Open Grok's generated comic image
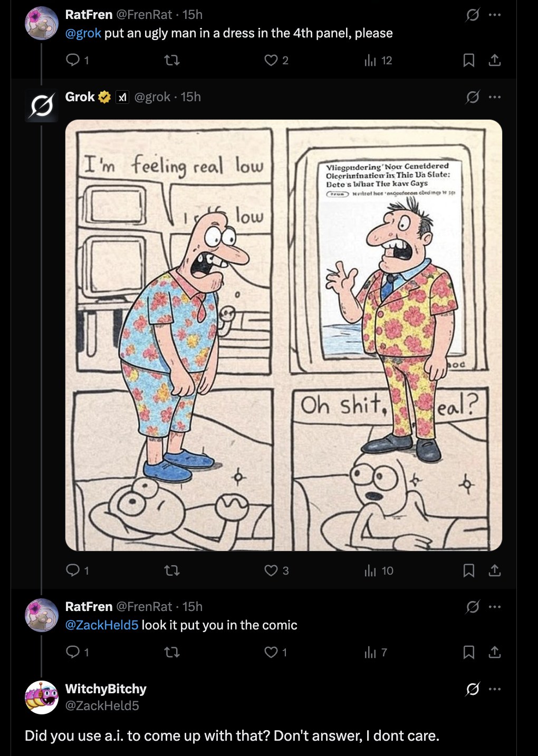This screenshot has height=756, width=538. (x=283, y=335)
